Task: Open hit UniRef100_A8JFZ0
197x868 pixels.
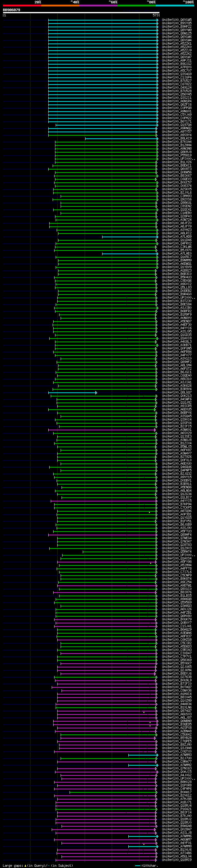Action: 177,224
